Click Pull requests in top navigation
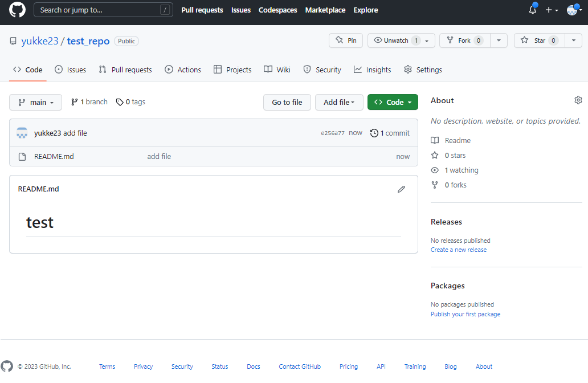 (202, 10)
